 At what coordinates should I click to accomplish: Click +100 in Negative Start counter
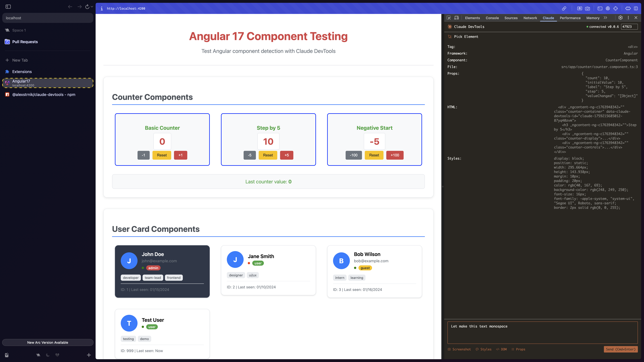[395, 155]
